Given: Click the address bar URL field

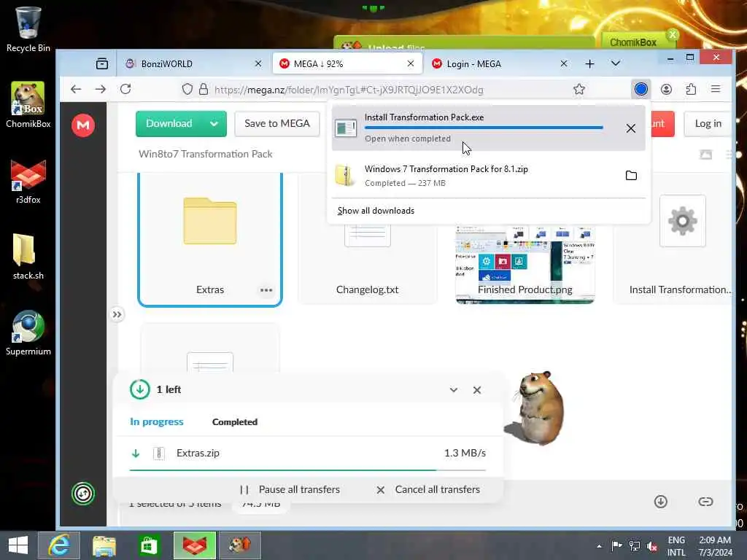Looking at the screenshot, I should [349, 90].
